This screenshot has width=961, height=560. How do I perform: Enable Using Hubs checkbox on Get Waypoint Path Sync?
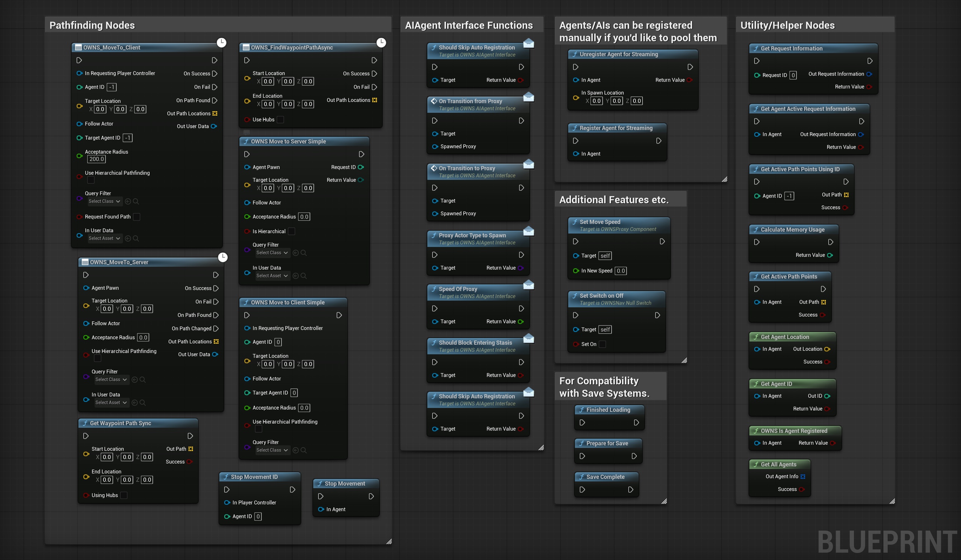[x=124, y=495]
